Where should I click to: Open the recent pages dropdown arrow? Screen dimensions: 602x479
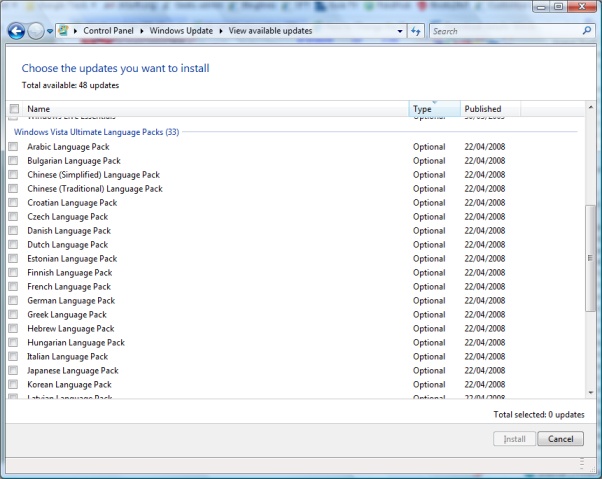50,31
